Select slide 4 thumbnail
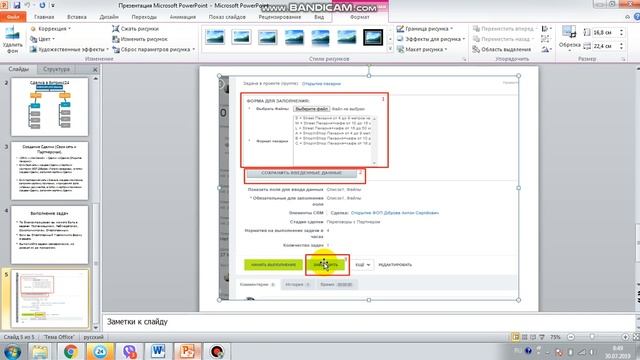Screen dimensions: 640x360 49,235
